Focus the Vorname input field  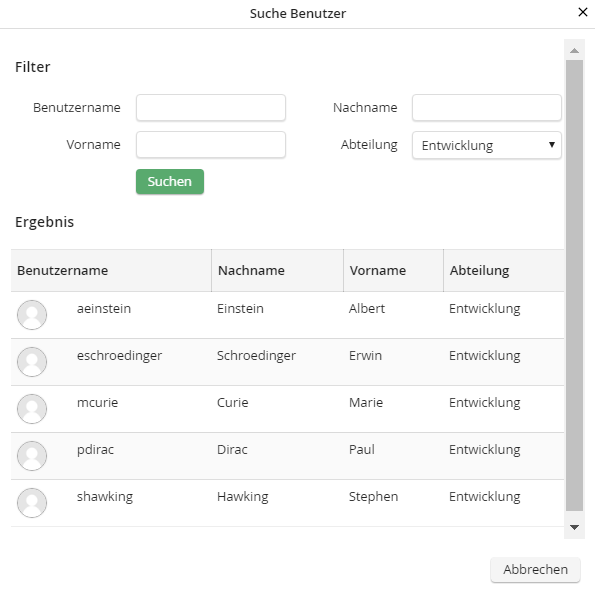click(x=211, y=145)
